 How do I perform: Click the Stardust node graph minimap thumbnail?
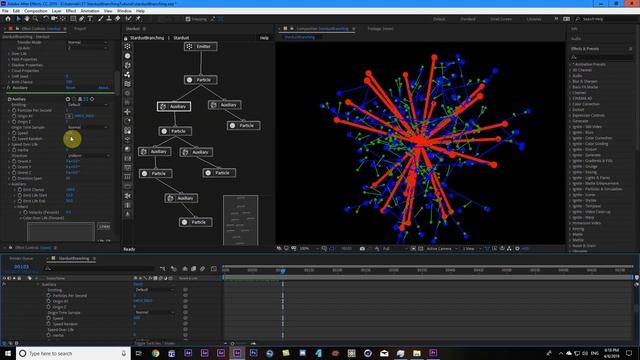click(240, 220)
